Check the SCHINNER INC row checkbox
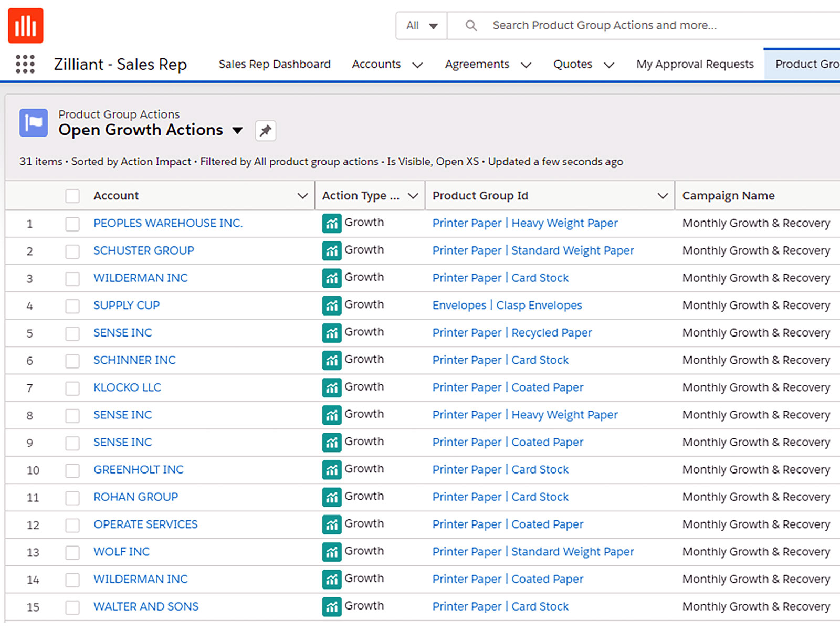 click(x=72, y=361)
